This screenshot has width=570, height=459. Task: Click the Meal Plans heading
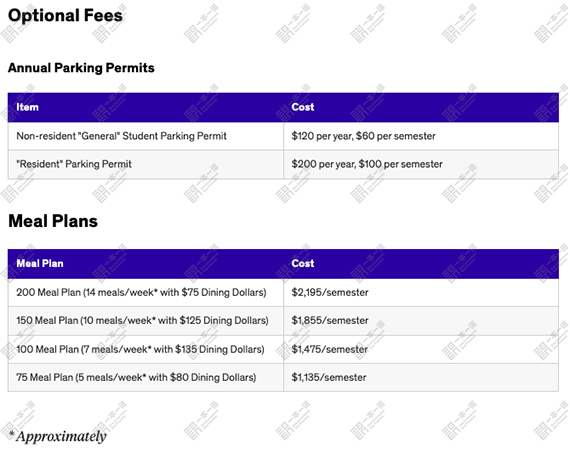53,221
